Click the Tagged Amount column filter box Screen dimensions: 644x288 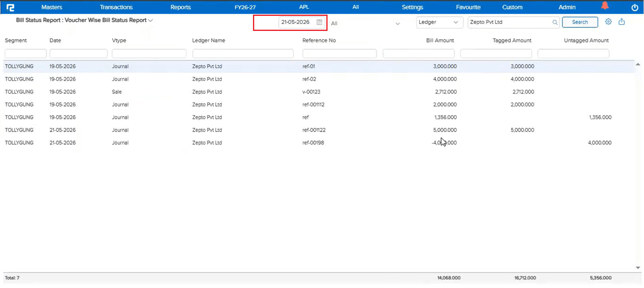496,53
